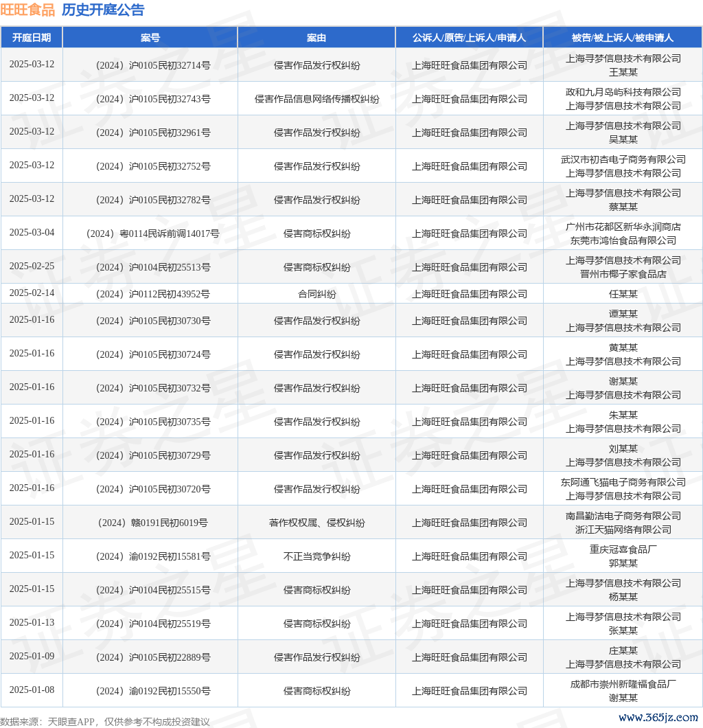Screen dimensions: 703x728
Task: Click the 旺旺食品 title text
Action: pyautogui.click(x=27, y=10)
